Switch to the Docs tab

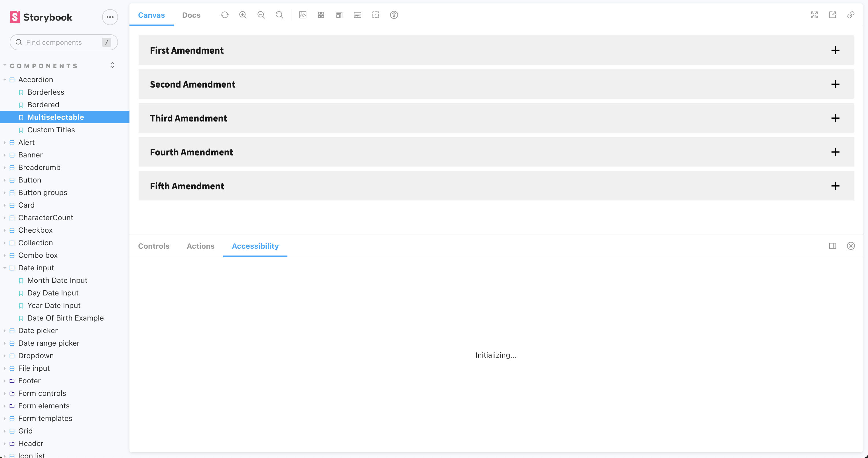tap(191, 15)
